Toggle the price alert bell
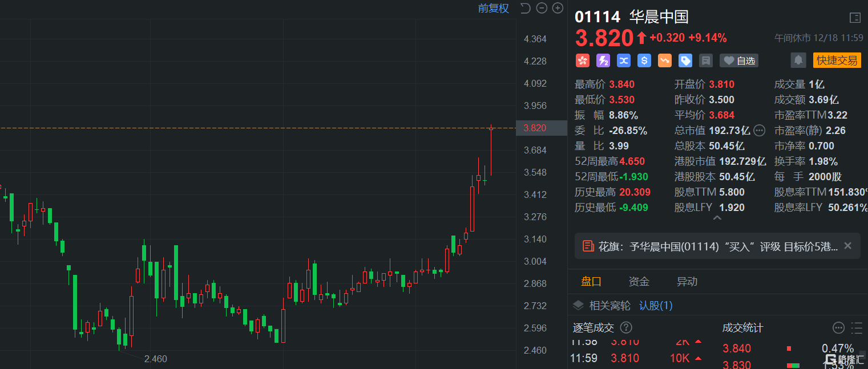The image size is (868, 369). (x=798, y=60)
